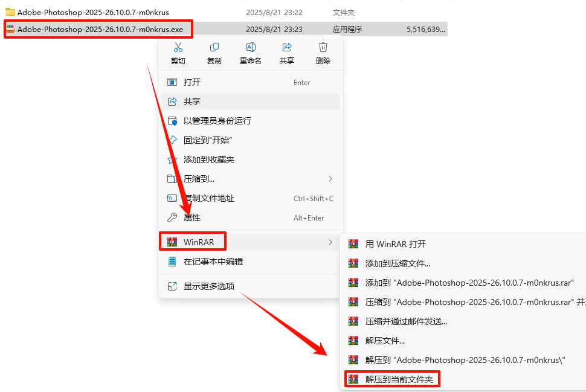Click the Delete trash icon
The image size is (586, 392).
(323, 47)
